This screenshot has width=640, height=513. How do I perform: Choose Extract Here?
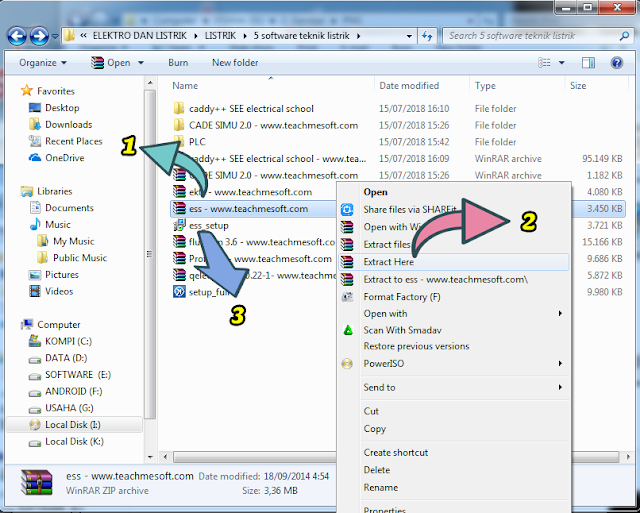(x=453, y=262)
